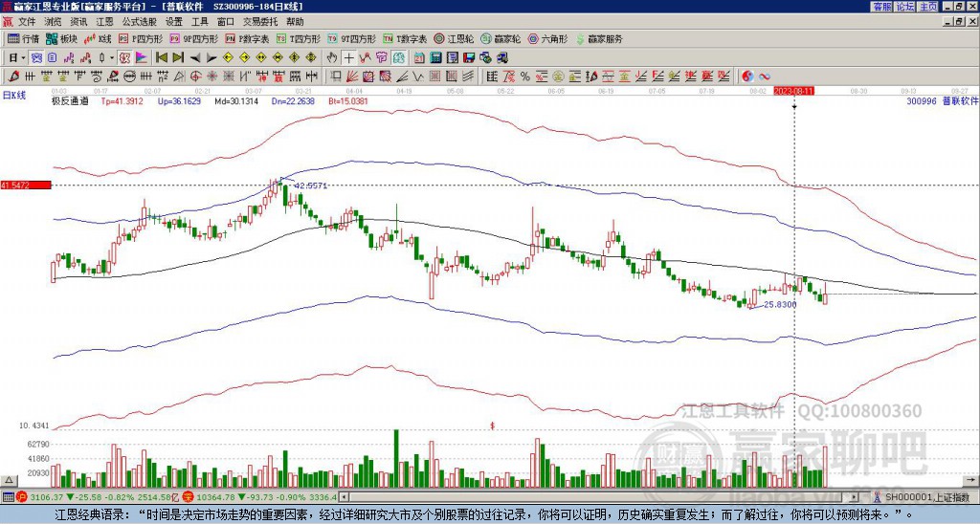Click the 极反通道 indicator name
Viewport: 980px width, 524px height.
[x=69, y=100]
